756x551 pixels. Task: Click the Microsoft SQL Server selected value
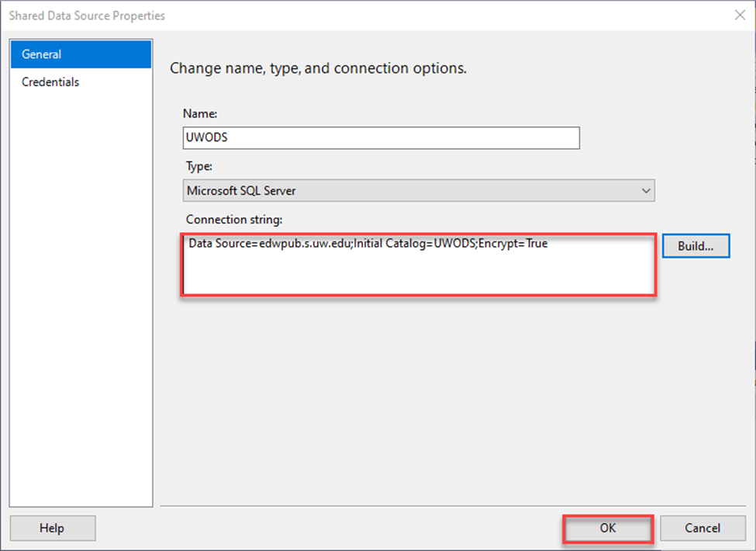point(241,190)
